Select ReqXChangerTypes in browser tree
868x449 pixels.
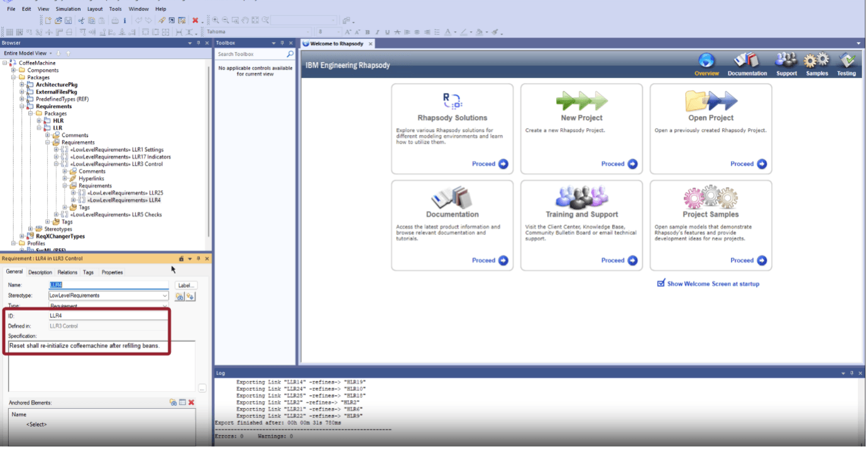tap(60, 237)
